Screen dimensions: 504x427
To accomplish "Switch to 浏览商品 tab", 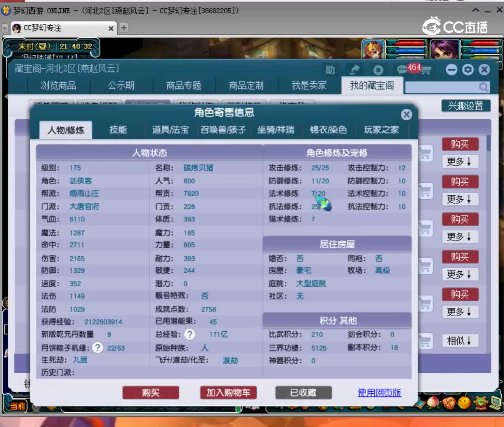I will [59, 85].
